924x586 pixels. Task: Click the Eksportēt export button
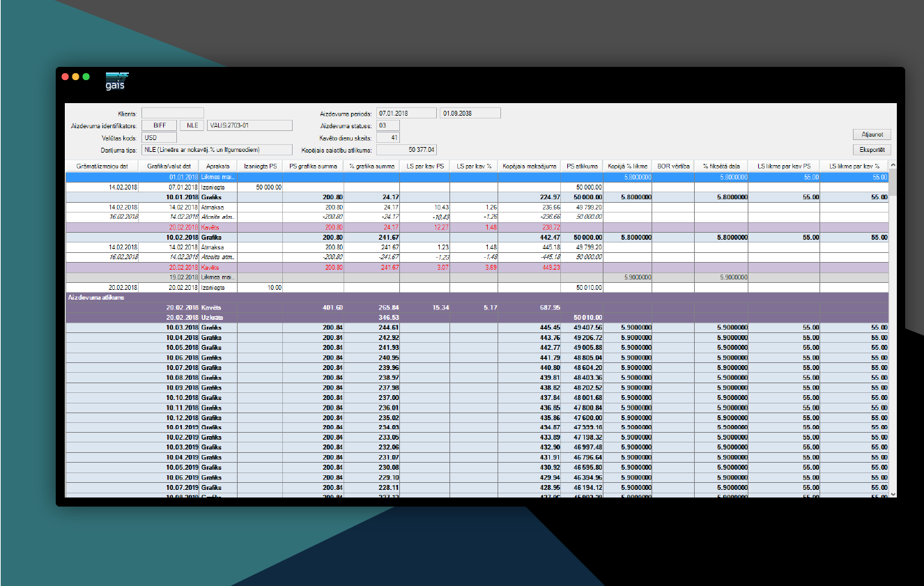(872, 149)
